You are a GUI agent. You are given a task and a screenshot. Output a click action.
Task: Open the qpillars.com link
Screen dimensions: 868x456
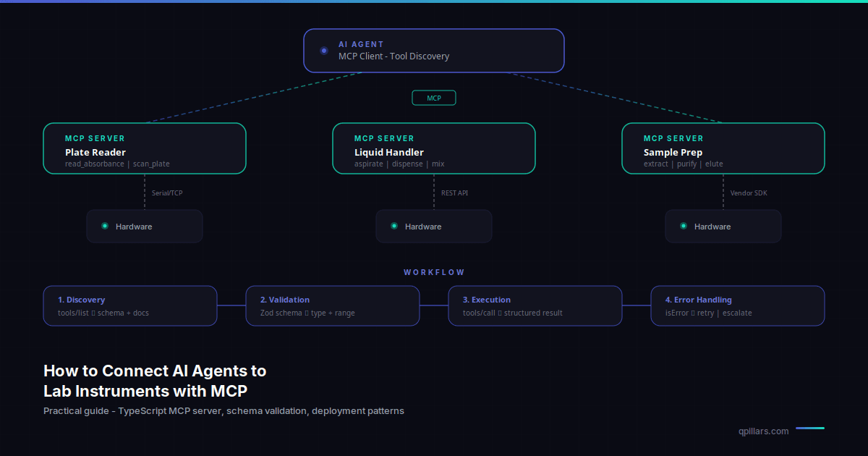763,431
